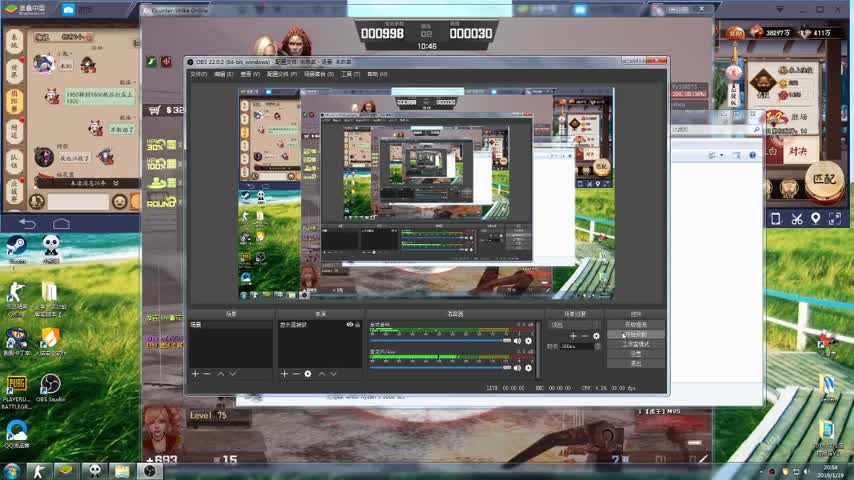Viewport: 854px width, 480px height.
Task: Click the mixer panel vertical scrollbar
Action: tap(538, 349)
